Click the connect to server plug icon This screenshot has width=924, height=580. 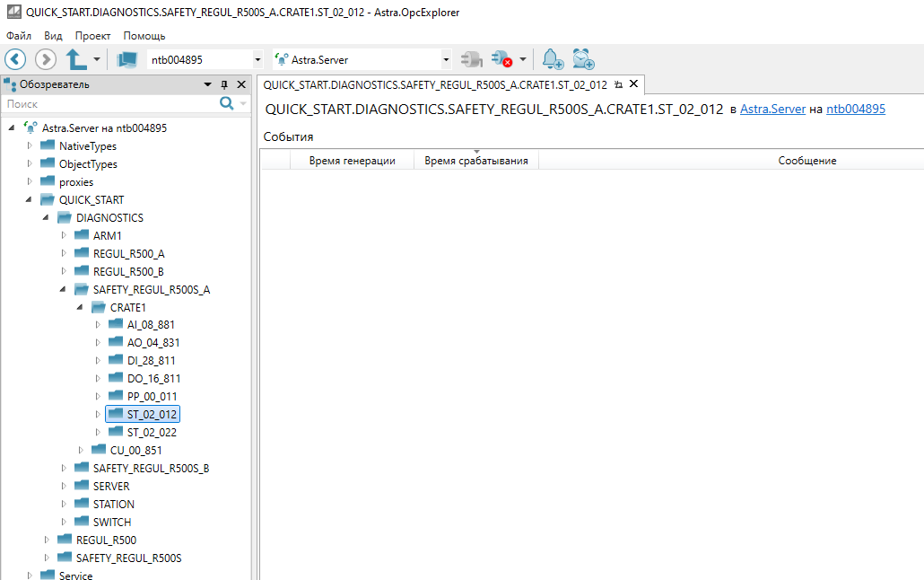[471, 59]
